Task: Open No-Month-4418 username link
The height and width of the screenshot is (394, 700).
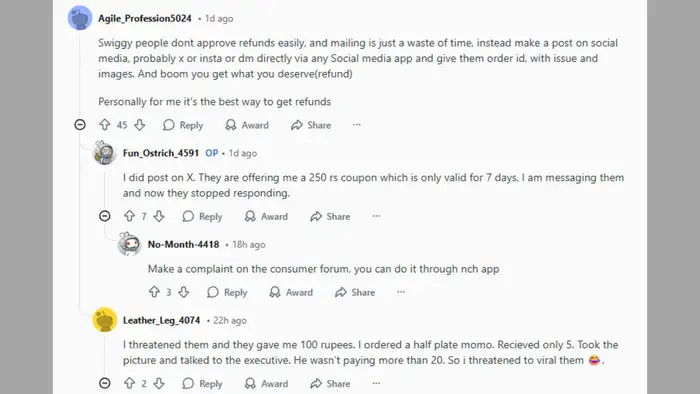Action: pos(183,245)
